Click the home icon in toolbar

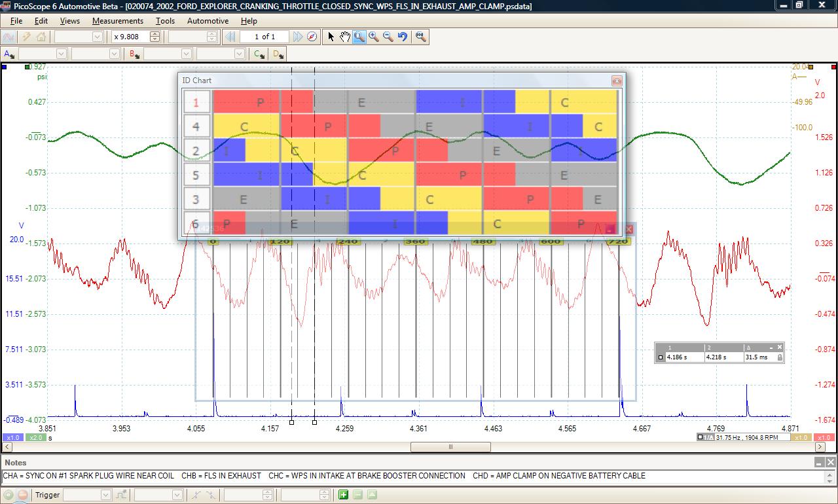(41, 37)
